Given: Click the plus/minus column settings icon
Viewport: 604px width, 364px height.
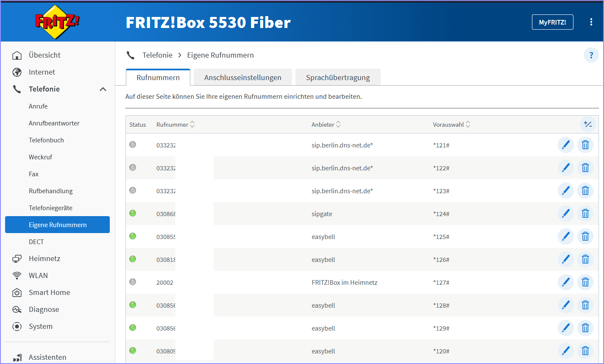Looking at the screenshot, I should (x=588, y=124).
